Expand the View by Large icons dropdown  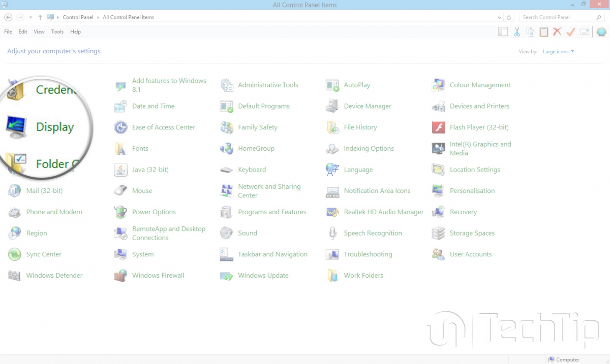[x=558, y=52]
